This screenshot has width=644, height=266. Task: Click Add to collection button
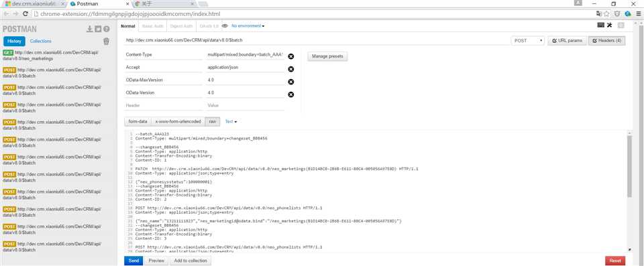click(x=191, y=261)
